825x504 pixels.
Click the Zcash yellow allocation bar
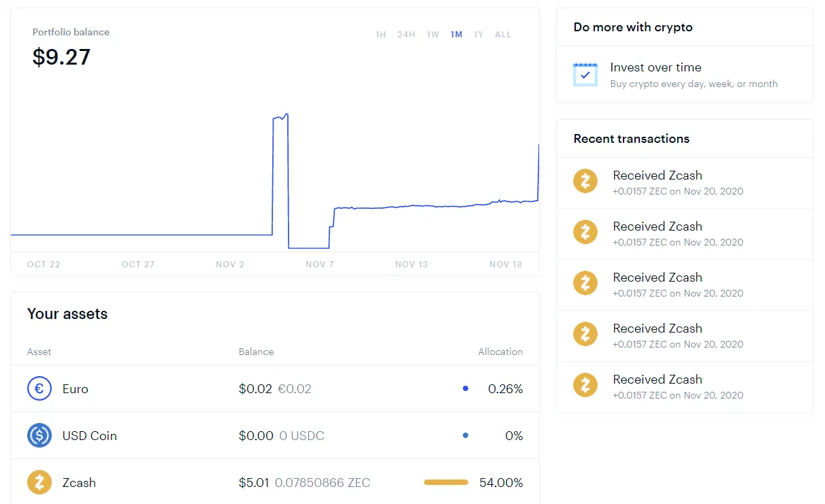[446, 482]
